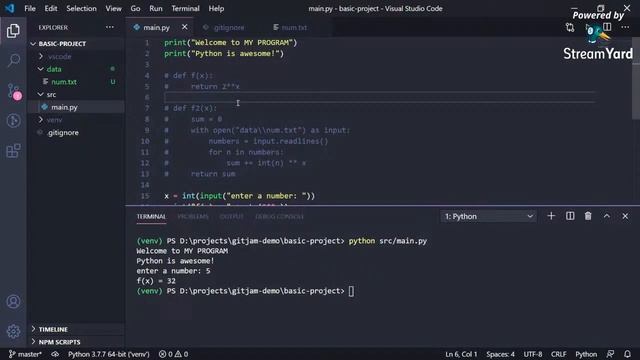The image size is (640, 360).
Task: Place cursor at terminal prompt input
Action: tap(351, 291)
